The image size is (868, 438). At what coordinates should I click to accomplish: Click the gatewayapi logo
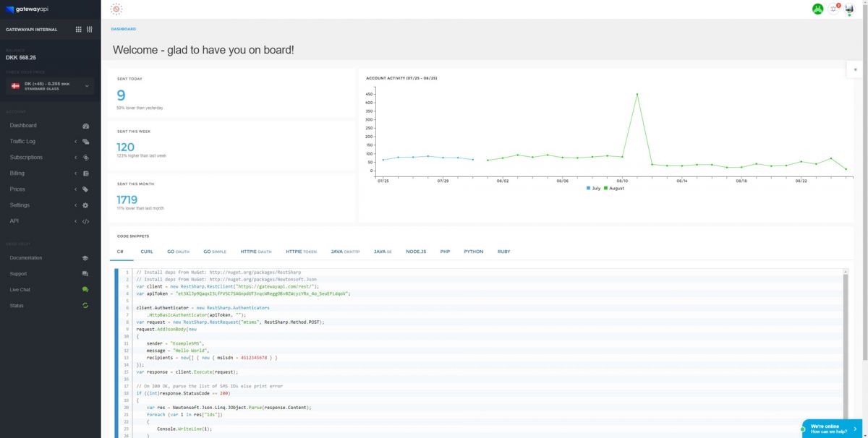click(x=26, y=9)
